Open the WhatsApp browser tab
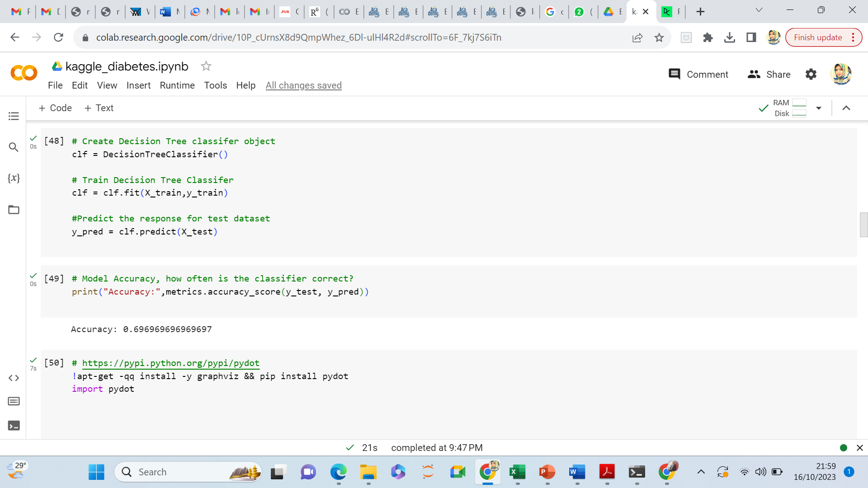The height and width of the screenshot is (488, 868). click(x=584, y=12)
